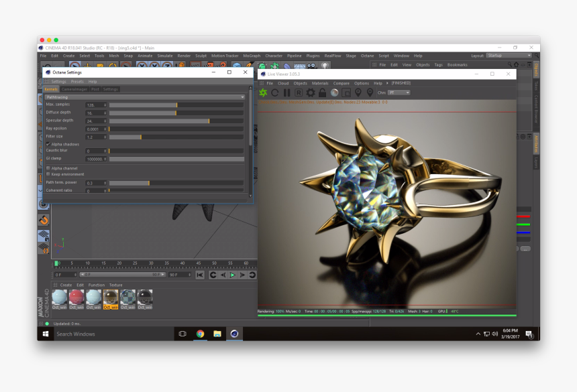Enable the Alpha channel checkbox
The image size is (577, 392).
(48, 168)
